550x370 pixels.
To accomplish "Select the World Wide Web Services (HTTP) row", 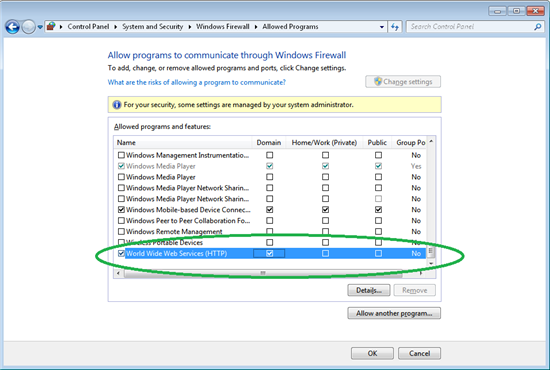I will (270, 253).
